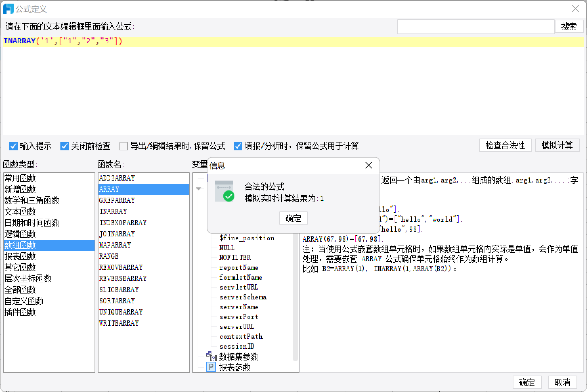Select 全部函数 category

49,290
